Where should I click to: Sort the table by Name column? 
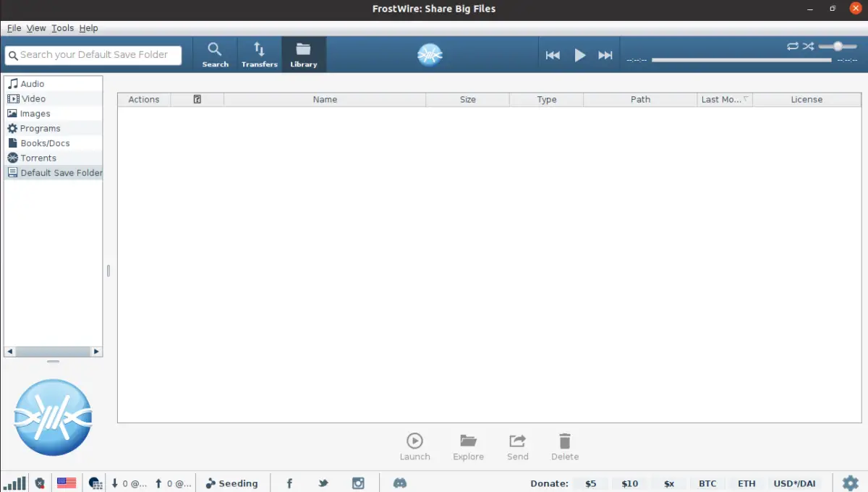[x=325, y=100]
